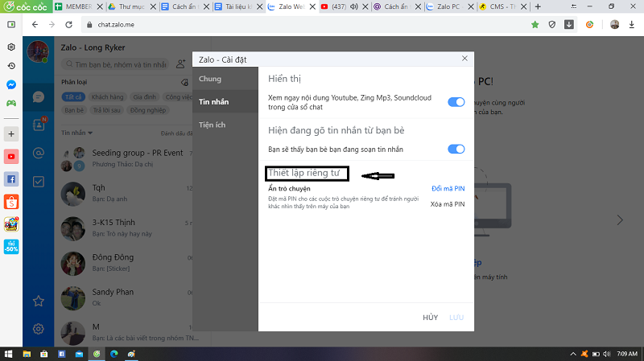Select the Tất cả category tag
The image size is (644, 361).
(x=73, y=96)
